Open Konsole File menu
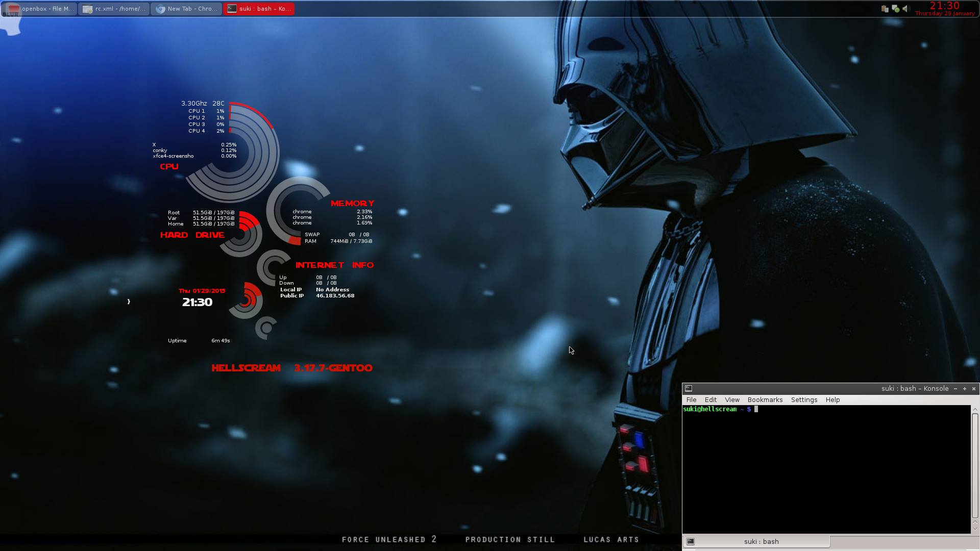 [691, 400]
